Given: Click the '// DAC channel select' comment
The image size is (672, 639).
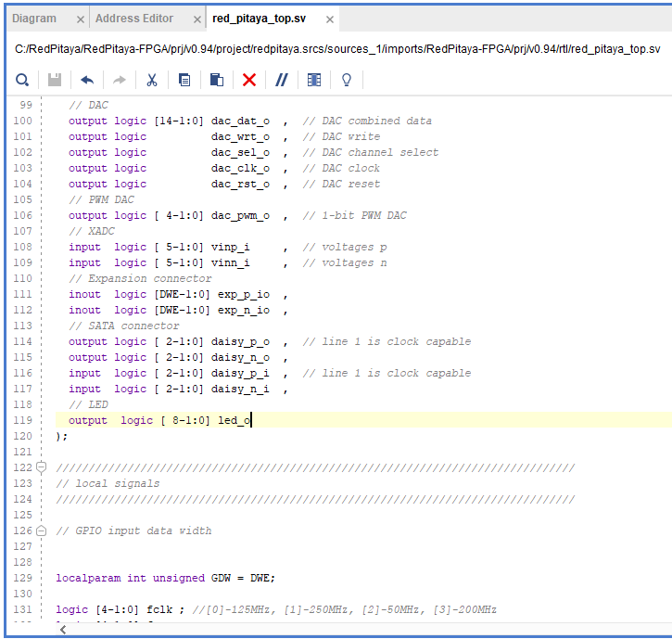Looking at the screenshot, I should coord(371,153).
